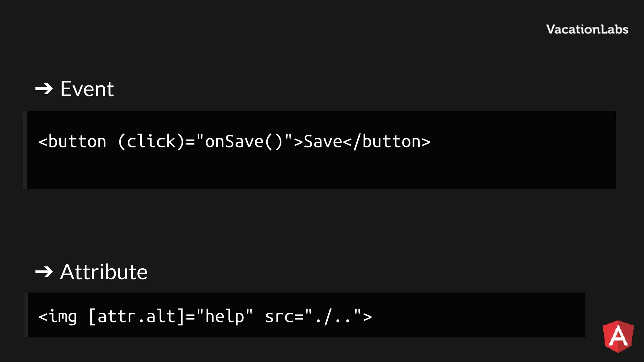Click the left border of Attribute code block
Viewport: 644px width, 362px height.
click(x=26, y=315)
